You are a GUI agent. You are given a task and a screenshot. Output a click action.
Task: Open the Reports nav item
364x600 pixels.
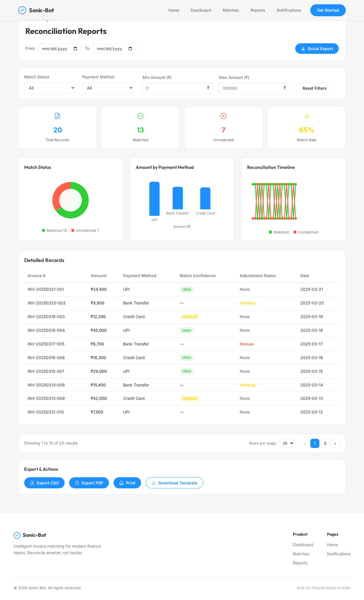point(258,10)
